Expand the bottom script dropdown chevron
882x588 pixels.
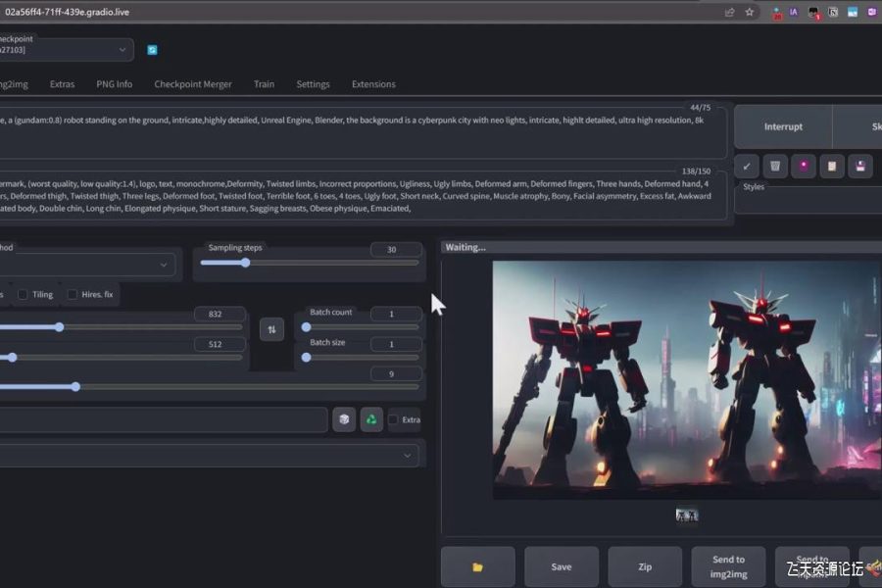pos(408,456)
